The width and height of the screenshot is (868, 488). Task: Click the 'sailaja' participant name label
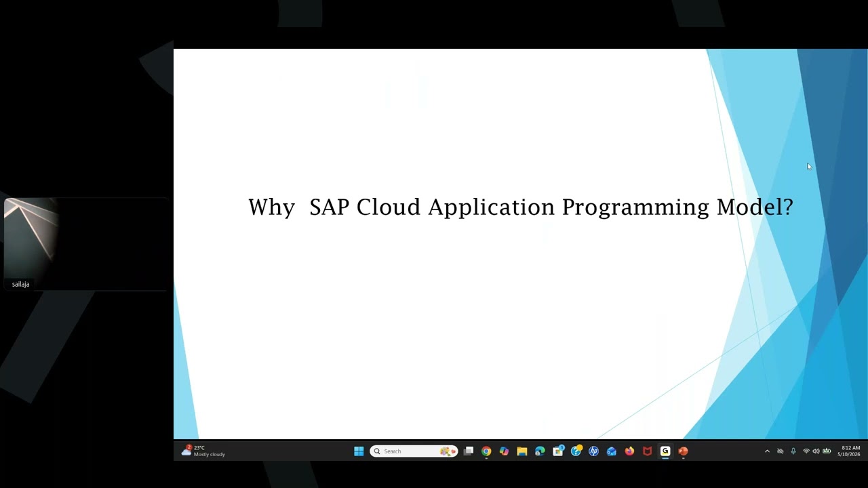point(20,285)
